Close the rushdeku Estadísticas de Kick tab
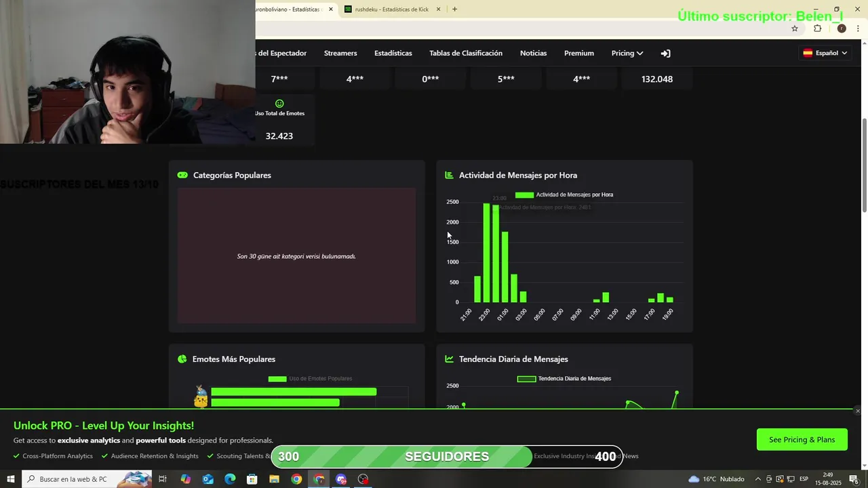Image resolution: width=868 pixels, height=488 pixels. tap(438, 9)
